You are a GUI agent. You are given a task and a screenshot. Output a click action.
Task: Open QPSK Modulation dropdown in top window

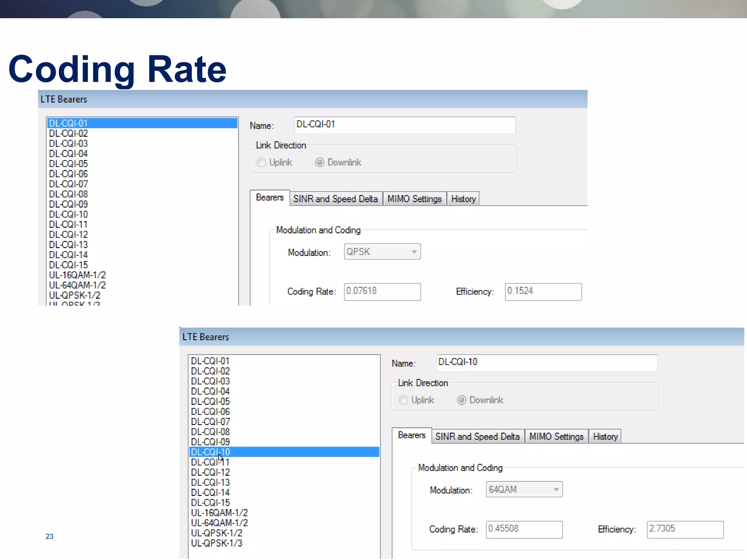(x=382, y=252)
